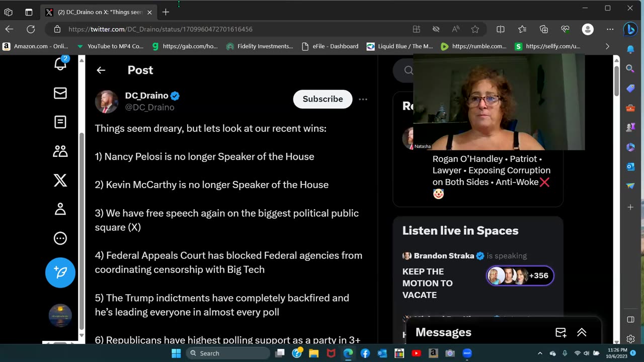This screenshot has width=644, height=362.
Task: Open DC_Draino display name link
Action: pyautogui.click(x=147, y=96)
